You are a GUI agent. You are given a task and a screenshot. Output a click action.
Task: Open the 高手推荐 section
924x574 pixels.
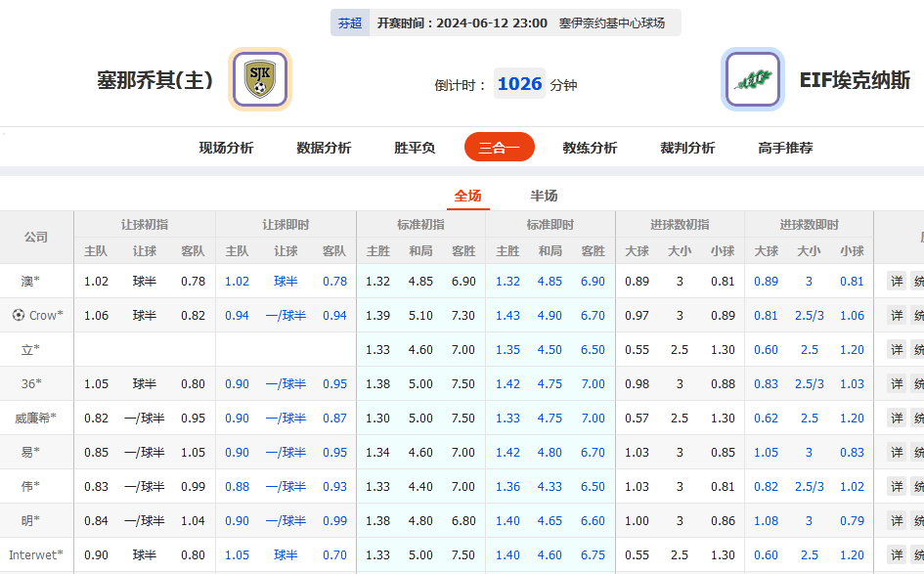click(x=782, y=147)
